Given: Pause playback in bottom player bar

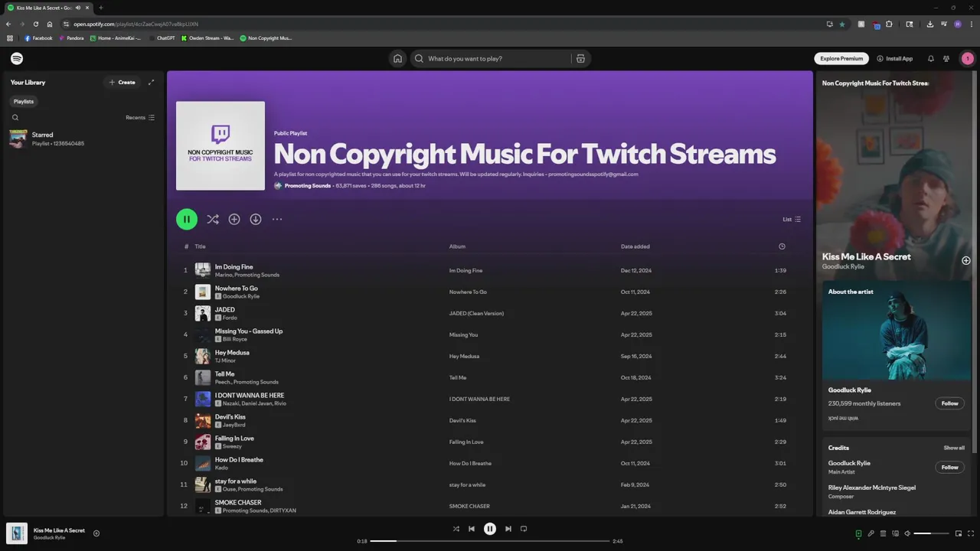Looking at the screenshot, I should 490,529.
